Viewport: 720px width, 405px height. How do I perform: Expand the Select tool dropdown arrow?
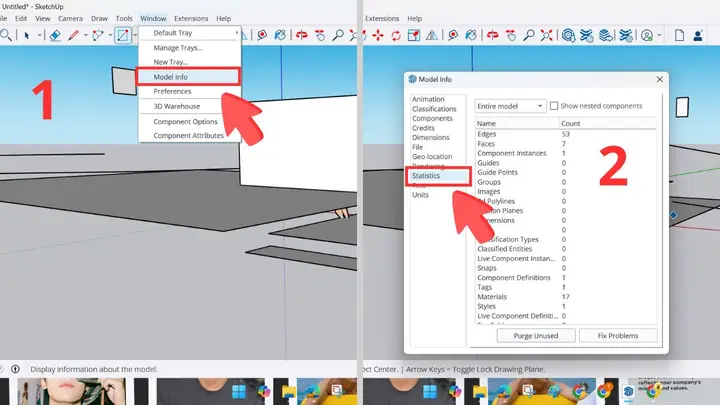click(x=39, y=35)
